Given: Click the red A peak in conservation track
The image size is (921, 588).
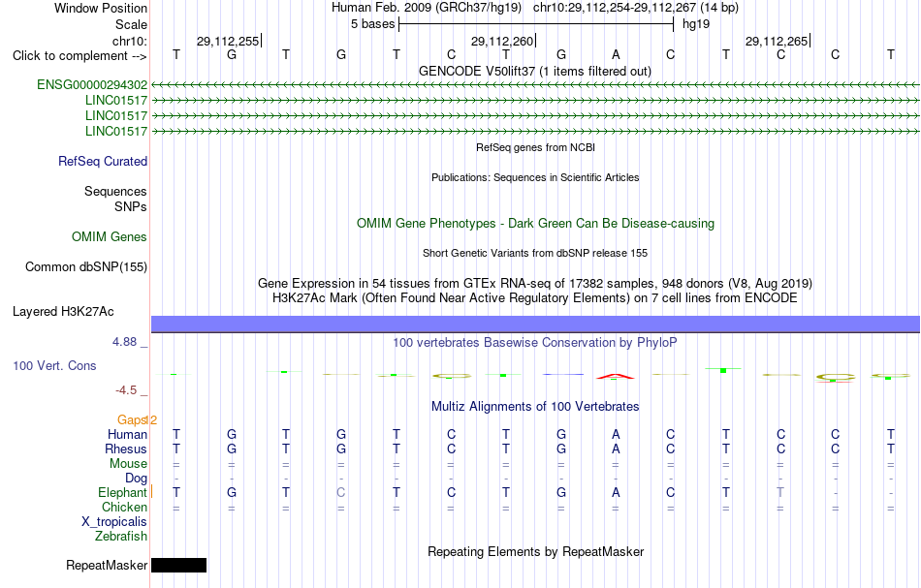Looking at the screenshot, I should pyautogui.click(x=616, y=376).
